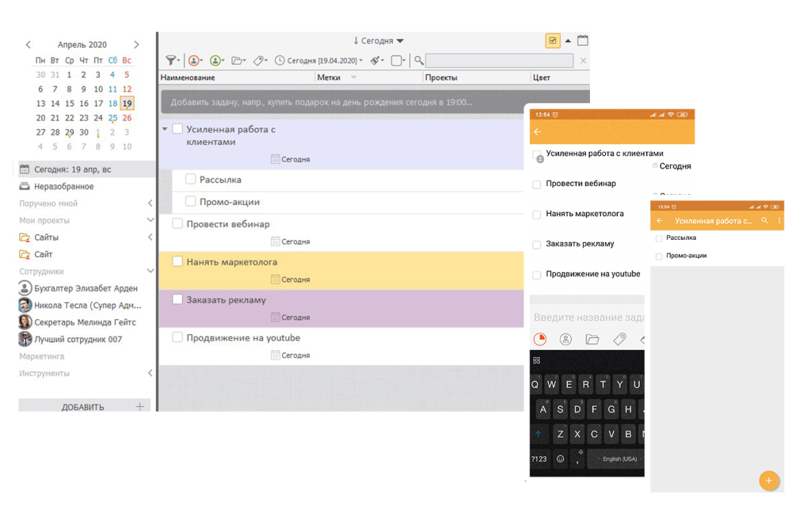The image size is (811, 532).
Task: Toggle the highlighted tasks view button
Action: [552, 40]
